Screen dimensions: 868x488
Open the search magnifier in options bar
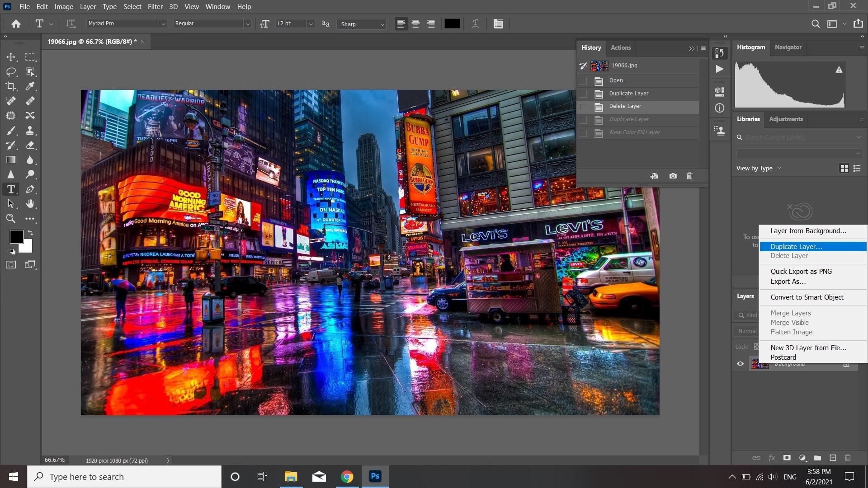[816, 24]
